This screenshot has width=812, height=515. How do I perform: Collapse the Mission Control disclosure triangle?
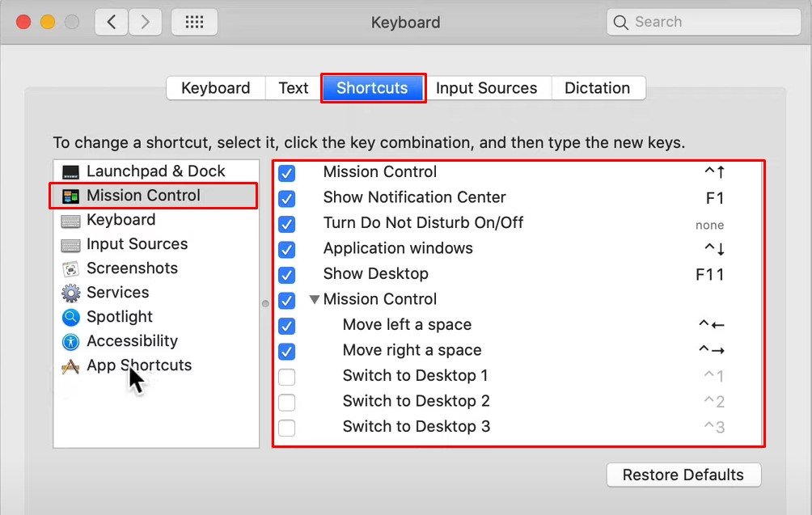[314, 300]
